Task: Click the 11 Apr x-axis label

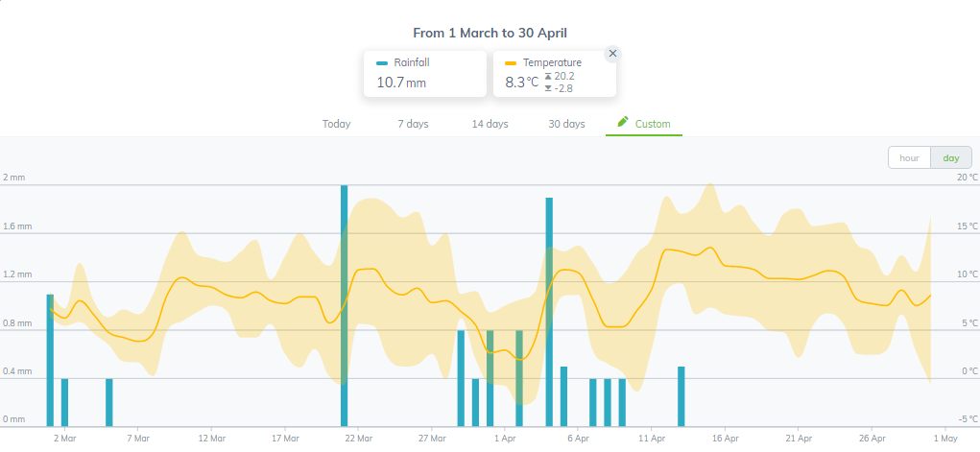Action: 651,439
